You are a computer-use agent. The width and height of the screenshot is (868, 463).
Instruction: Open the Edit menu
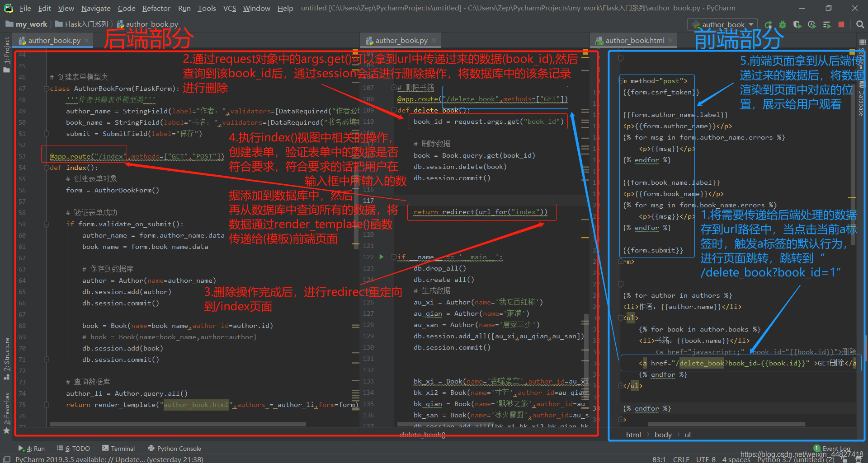(45, 8)
